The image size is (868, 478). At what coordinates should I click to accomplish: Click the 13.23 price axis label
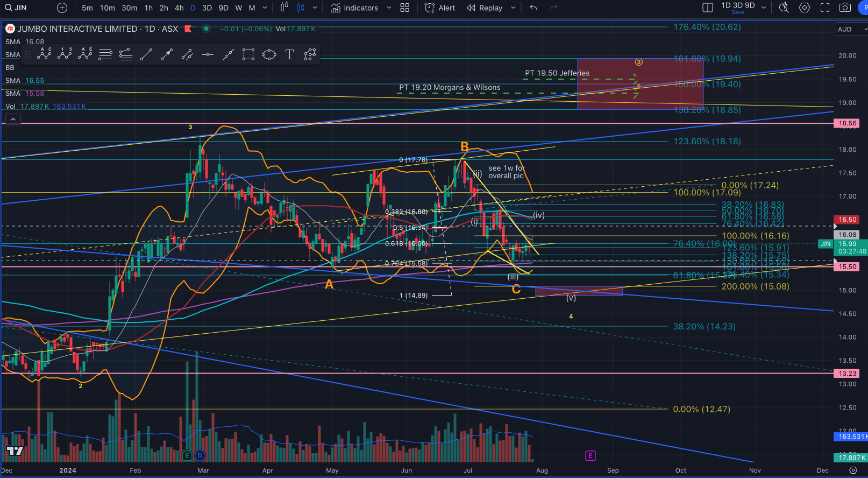pos(847,373)
